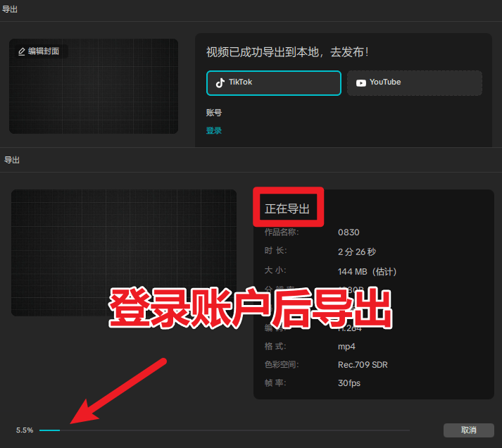The width and height of the screenshot is (502, 448).
Task: Click the 账号 account label
Action: (x=214, y=113)
